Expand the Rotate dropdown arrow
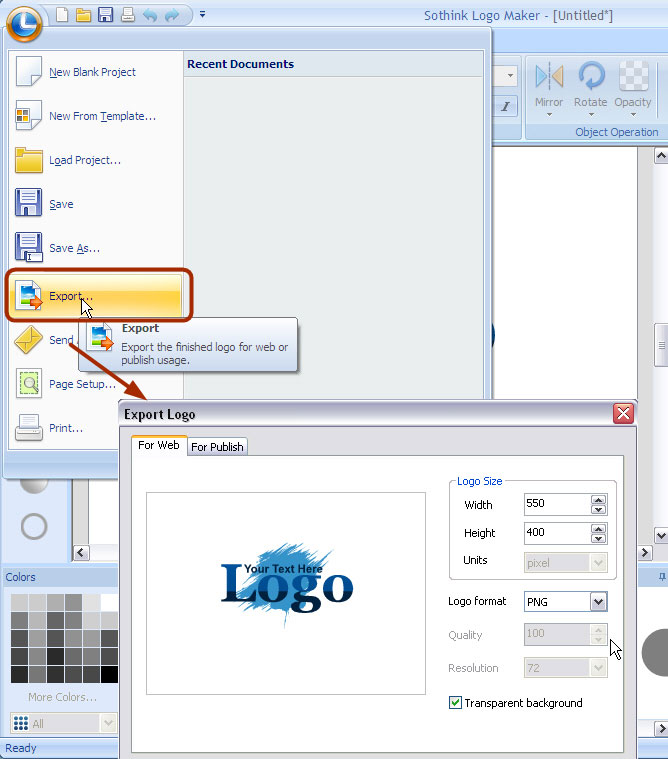The height and width of the screenshot is (759, 668). click(591, 115)
